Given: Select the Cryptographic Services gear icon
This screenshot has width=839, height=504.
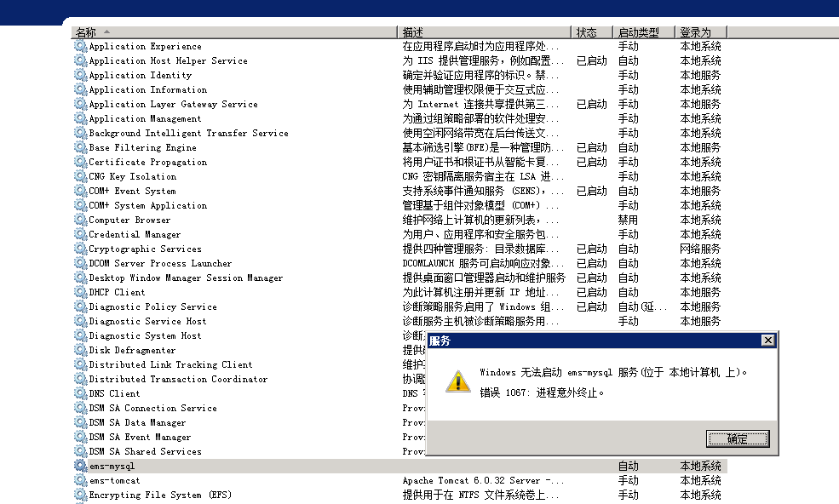Looking at the screenshot, I should [80, 249].
